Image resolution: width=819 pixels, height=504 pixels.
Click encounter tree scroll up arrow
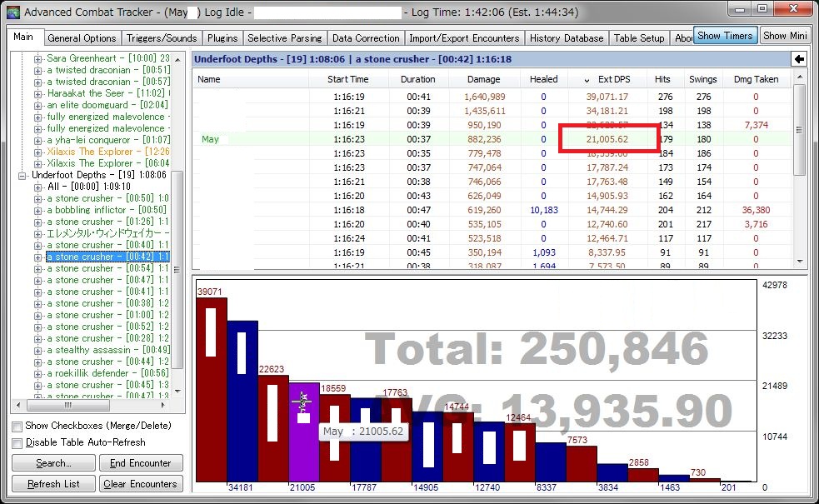pyautogui.click(x=177, y=59)
